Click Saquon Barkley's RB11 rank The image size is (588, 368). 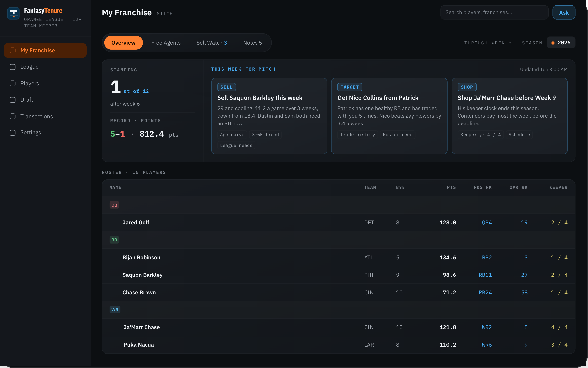(485, 275)
